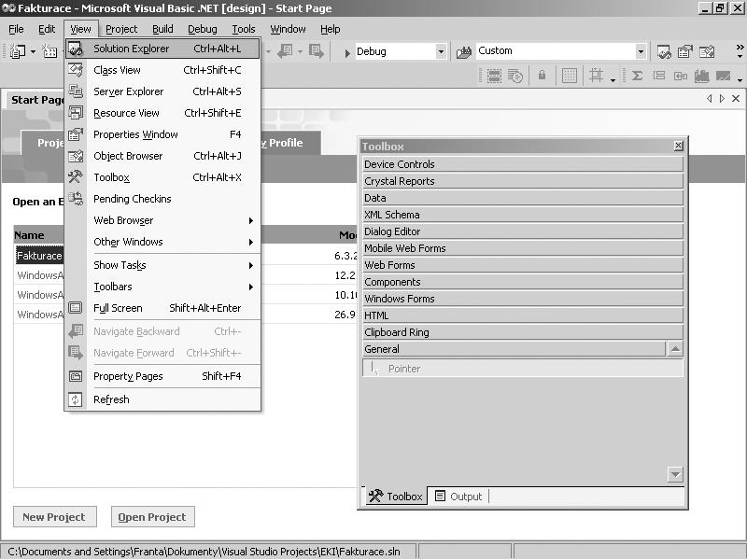Switch to the Output tab

458,497
